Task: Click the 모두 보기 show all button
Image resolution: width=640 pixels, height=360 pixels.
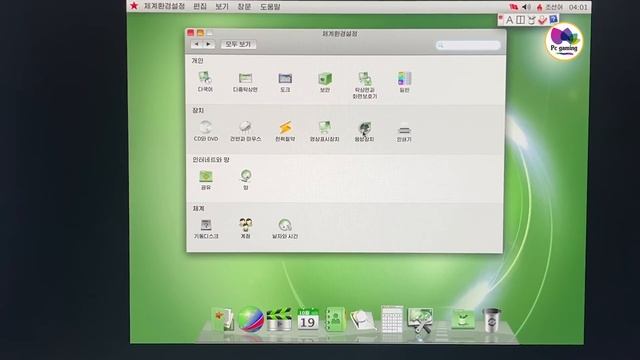Action: (238, 44)
